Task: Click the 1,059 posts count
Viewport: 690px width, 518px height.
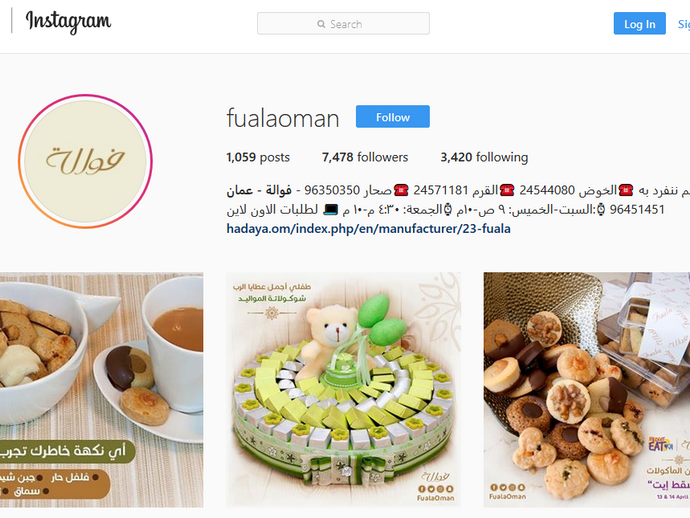Action: 258,157
